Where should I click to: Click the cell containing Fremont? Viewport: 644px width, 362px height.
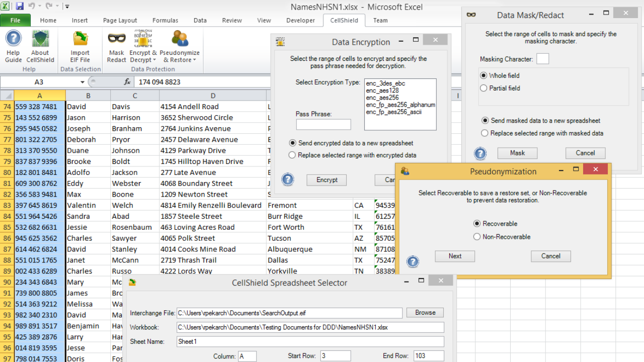tap(309, 205)
